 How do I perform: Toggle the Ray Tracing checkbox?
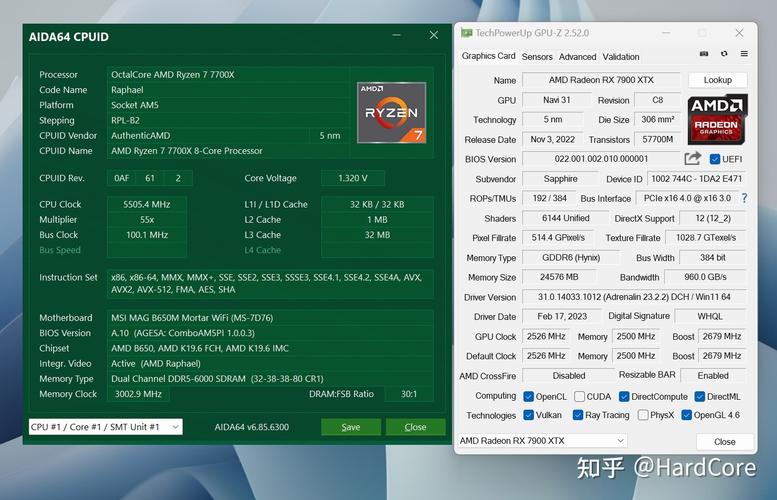tap(578, 415)
